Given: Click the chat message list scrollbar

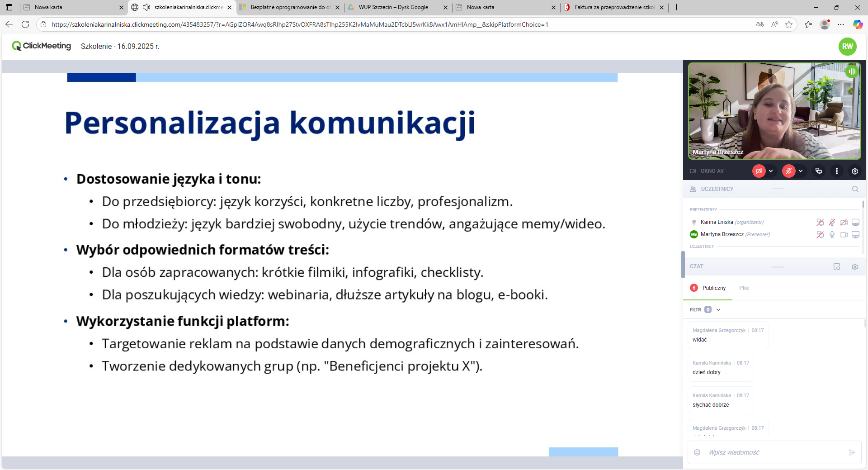Looking at the screenshot, I should tap(865, 323).
